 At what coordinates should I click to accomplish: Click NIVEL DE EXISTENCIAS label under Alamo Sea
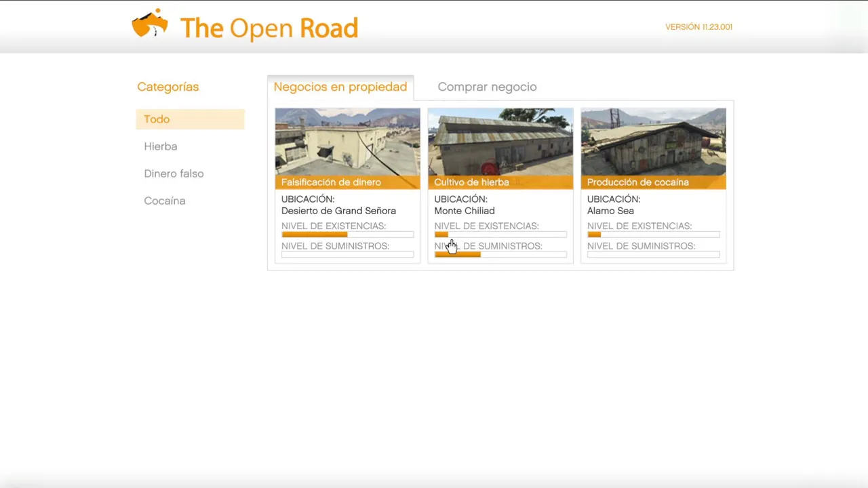point(639,226)
